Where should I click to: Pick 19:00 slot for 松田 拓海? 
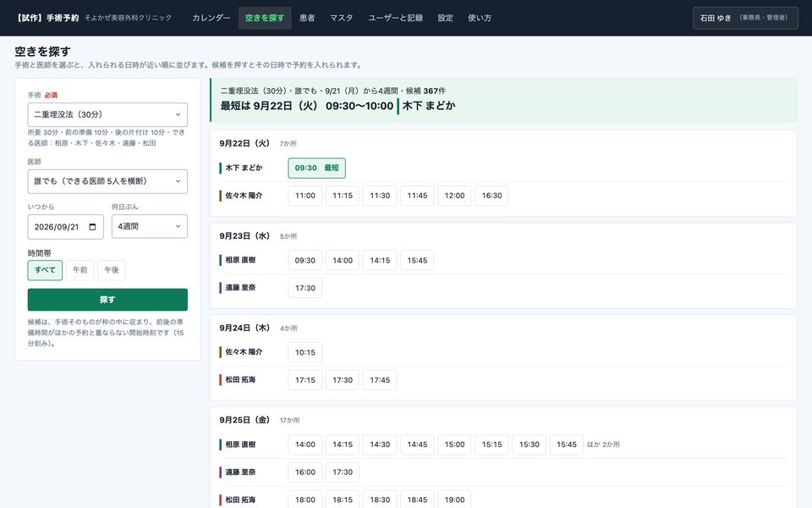point(455,500)
